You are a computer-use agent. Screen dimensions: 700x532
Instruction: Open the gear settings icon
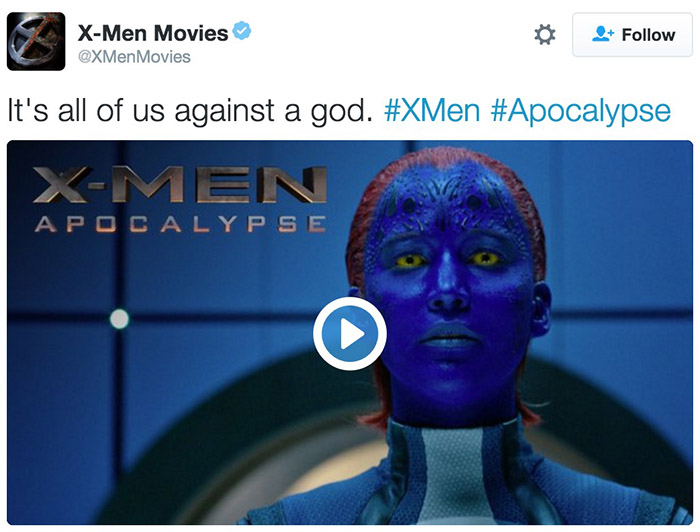pyautogui.click(x=545, y=34)
